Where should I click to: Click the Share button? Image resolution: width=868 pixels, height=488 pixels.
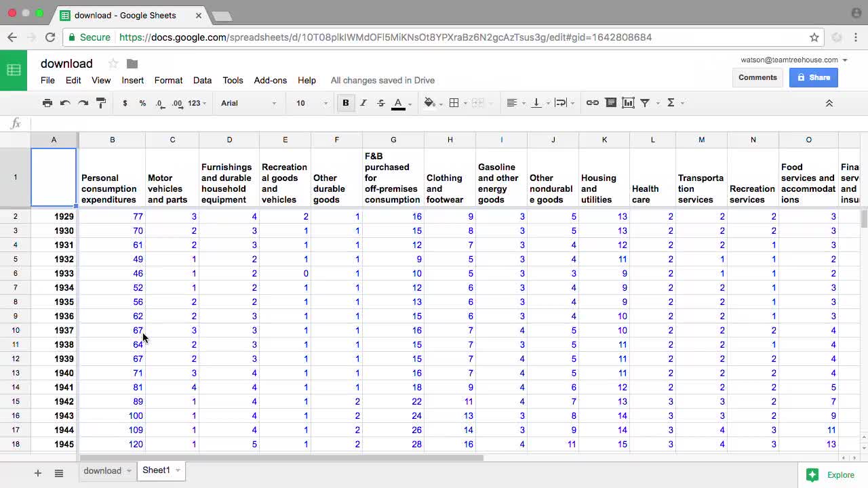(814, 77)
